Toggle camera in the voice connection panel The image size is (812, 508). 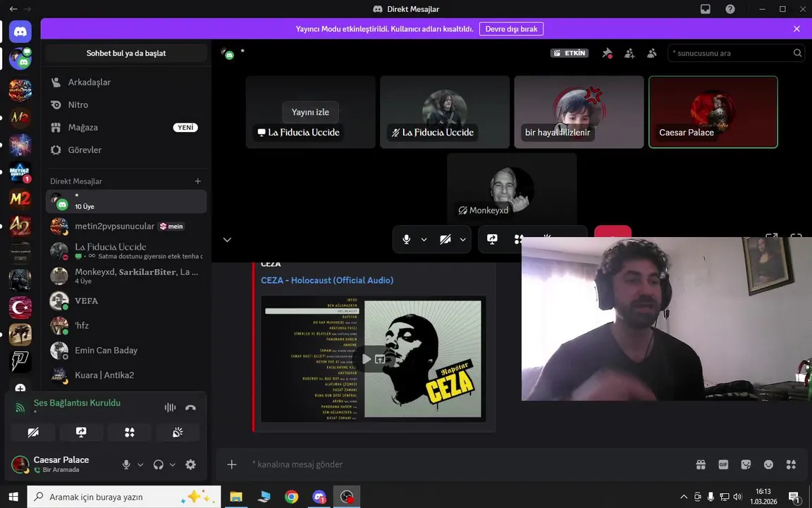(33, 432)
